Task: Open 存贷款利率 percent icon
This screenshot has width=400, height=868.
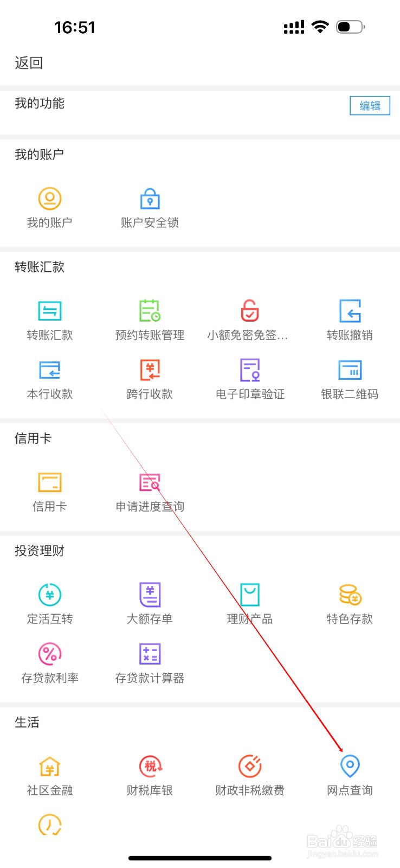Action: tap(50, 654)
